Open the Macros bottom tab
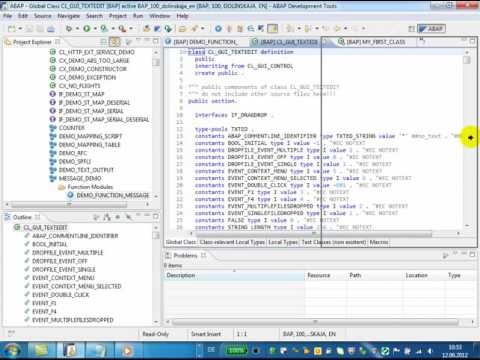The height and width of the screenshot is (360, 480). (x=379, y=242)
